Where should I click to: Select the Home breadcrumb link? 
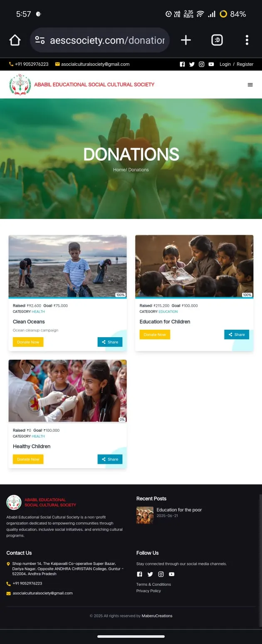tap(119, 169)
